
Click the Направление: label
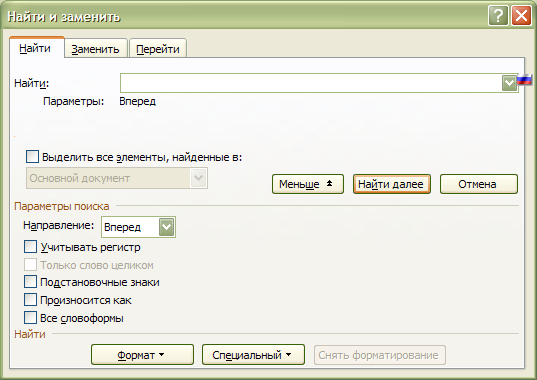[x=59, y=225]
